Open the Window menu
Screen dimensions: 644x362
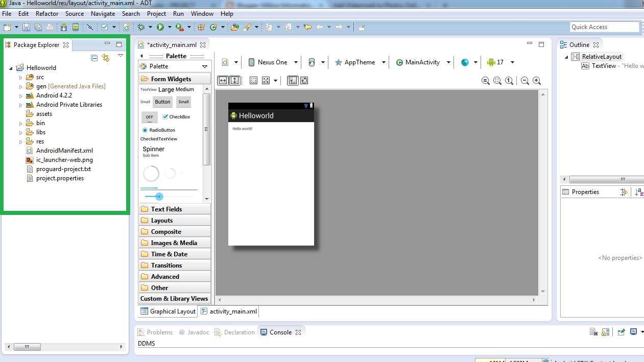pyautogui.click(x=202, y=14)
